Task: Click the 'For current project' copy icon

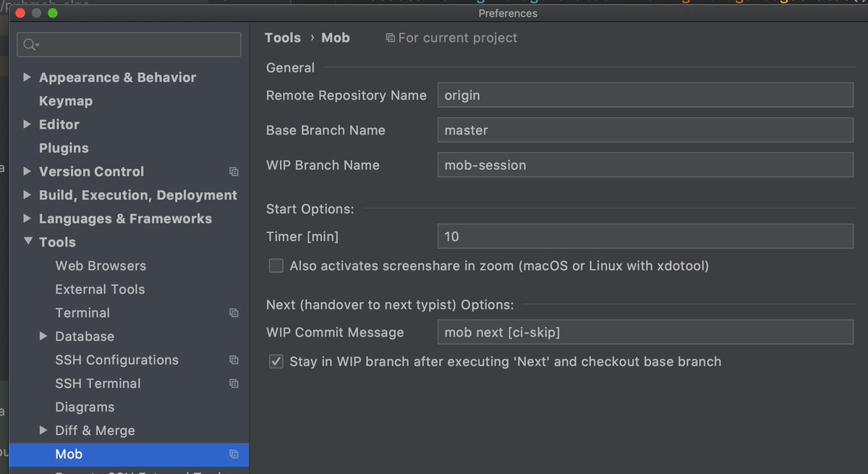Action: (391, 38)
